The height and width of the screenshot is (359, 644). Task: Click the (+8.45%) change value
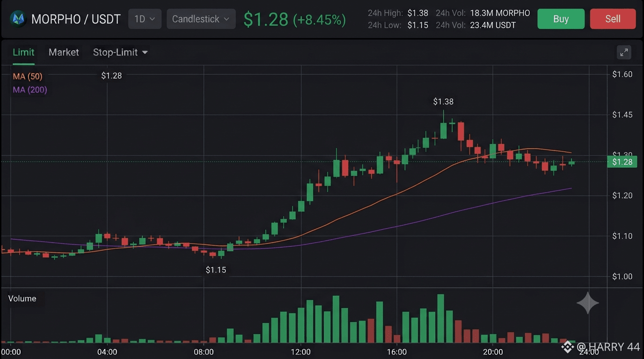[319, 20]
